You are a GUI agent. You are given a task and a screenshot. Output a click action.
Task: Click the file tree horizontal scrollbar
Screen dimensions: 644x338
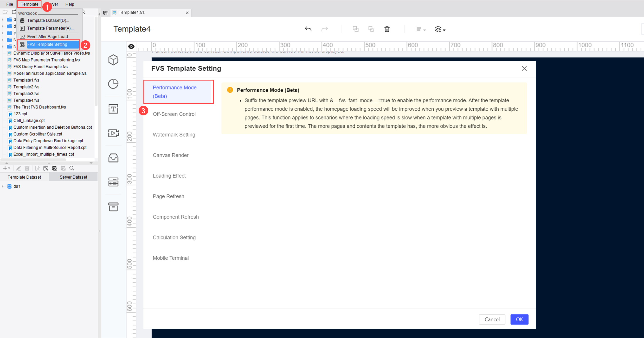33,160
